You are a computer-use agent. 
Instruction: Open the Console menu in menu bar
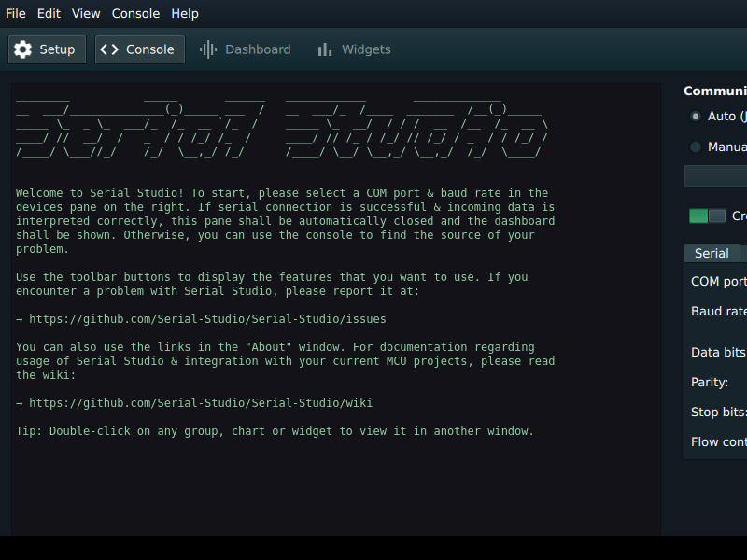pyautogui.click(x=135, y=13)
